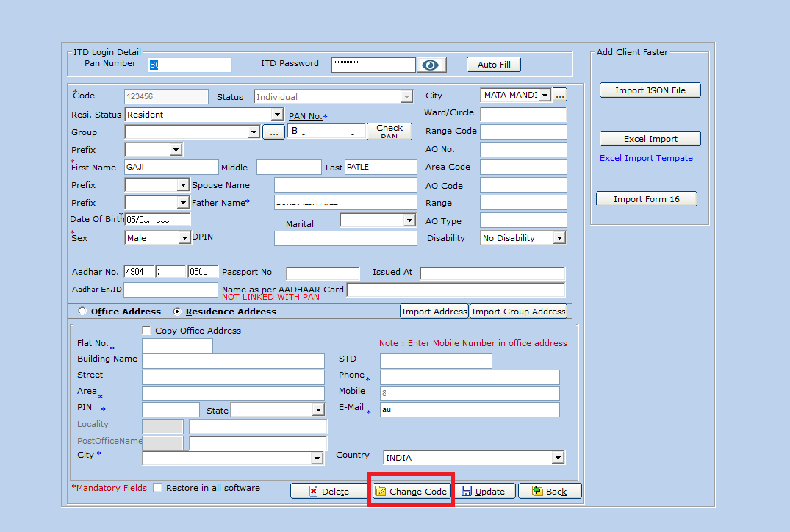Click ellipsis button beside City
Image resolution: width=790 pixels, height=532 pixels.
point(560,95)
